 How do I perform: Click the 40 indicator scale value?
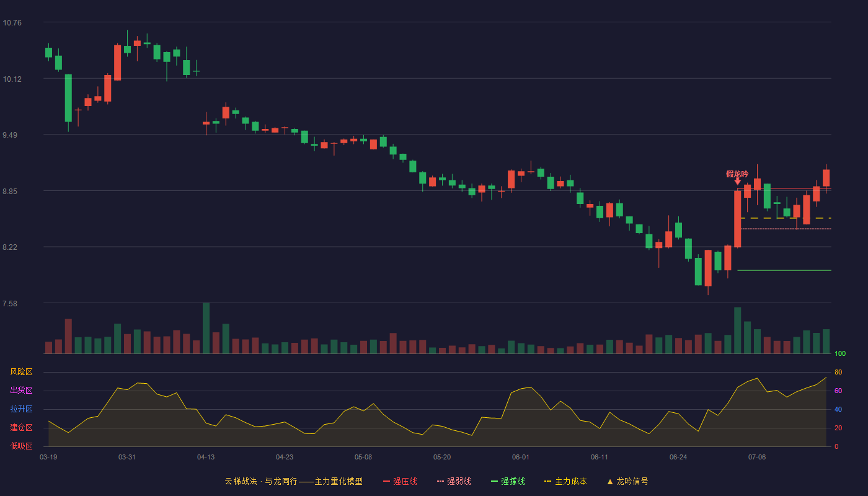tap(838, 409)
